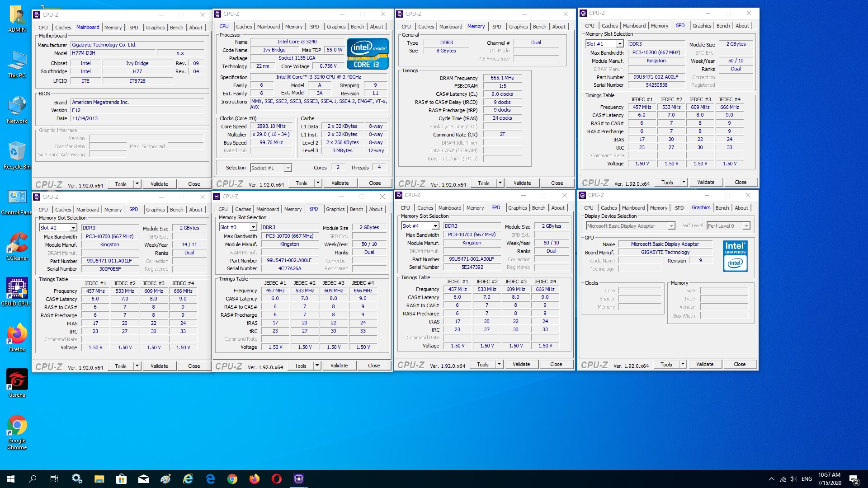868x488 pixels.
Task: Expand Tools arrow in the Mainboard window
Action: [137, 184]
